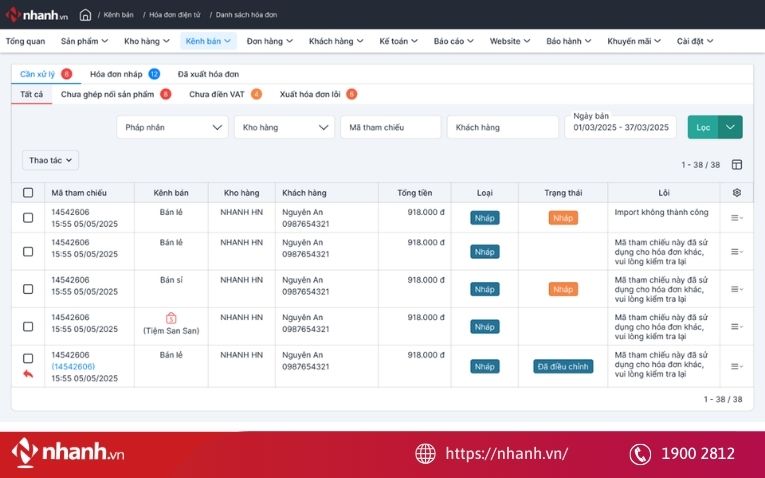Viewport: 765px width, 478px height.
Task: Toggle the select-all header checkbox
Action: (28, 193)
